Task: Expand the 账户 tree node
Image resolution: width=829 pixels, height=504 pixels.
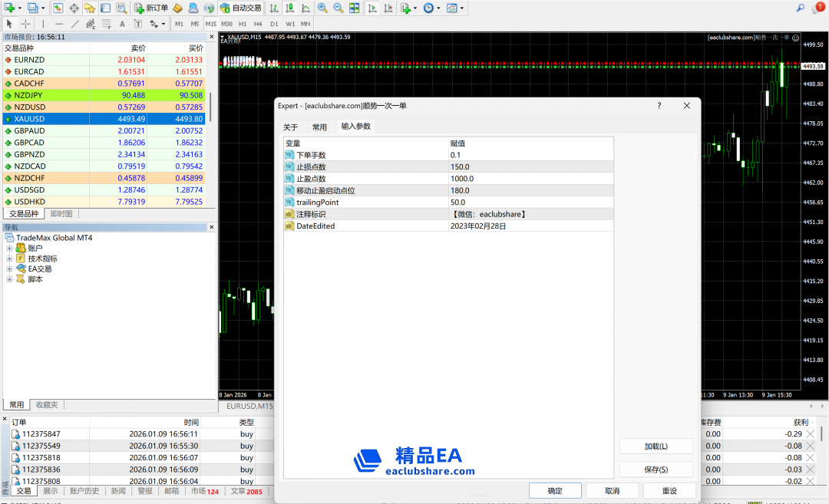Action: tap(9, 249)
